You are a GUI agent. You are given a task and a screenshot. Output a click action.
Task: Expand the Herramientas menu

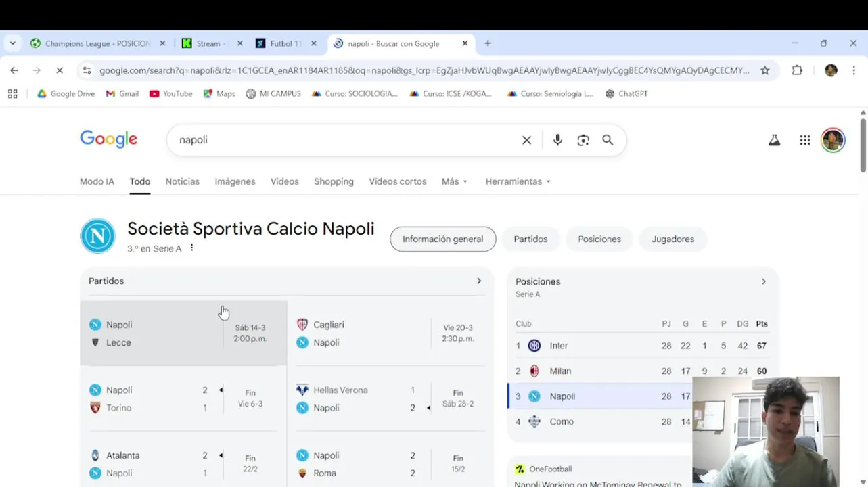[x=518, y=181]
